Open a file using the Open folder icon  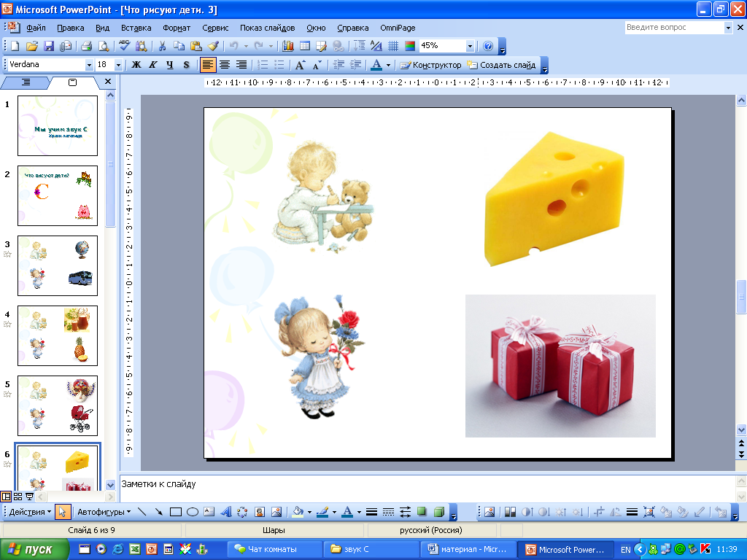point(32,46)
